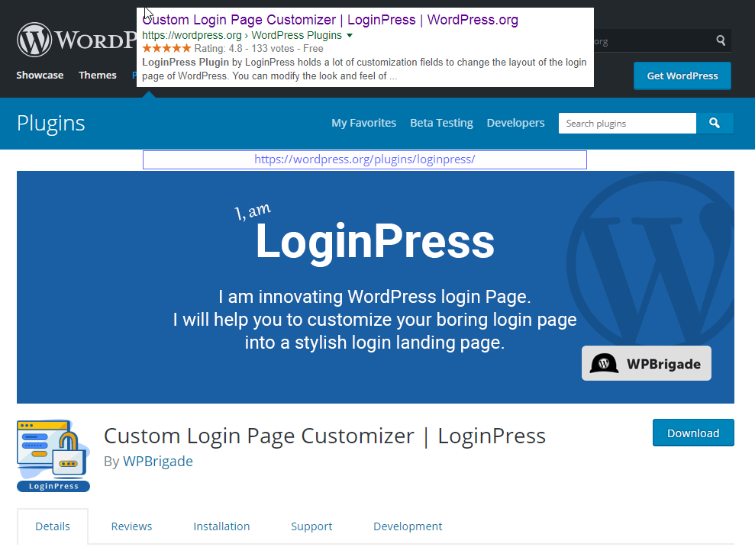Click the orange star rating in the search snippet
Viewport: 755px width, 560px height.
[166, 48]
